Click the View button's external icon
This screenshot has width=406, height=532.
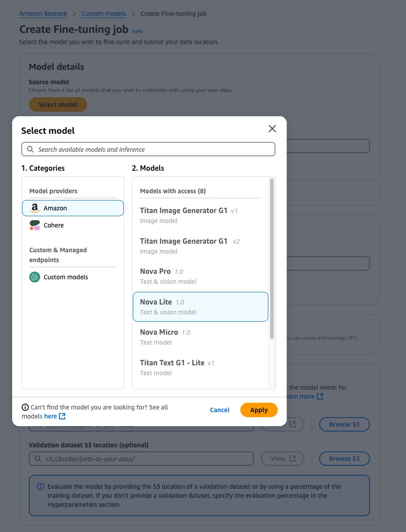(x=293, y=459)
